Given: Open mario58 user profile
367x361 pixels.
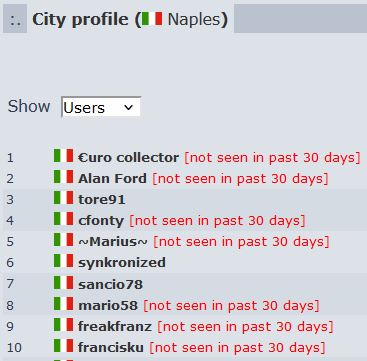Looking at the screenshot, I should pos(108,305).
